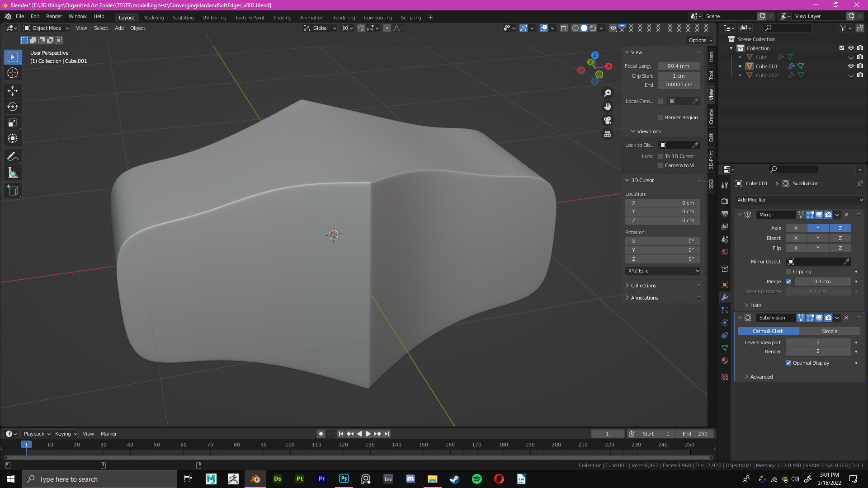The width and height of the screenshot is (868, 488).
Task: Click the Move tool icon in toolbar
Action: 13,90
